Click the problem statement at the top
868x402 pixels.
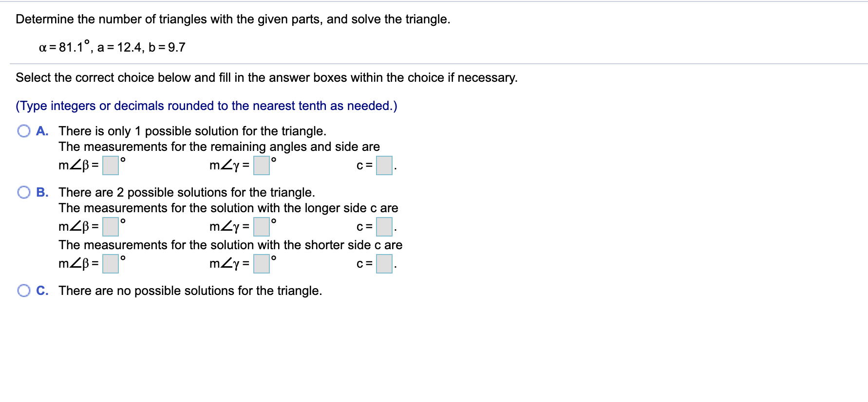pos(233,19)
